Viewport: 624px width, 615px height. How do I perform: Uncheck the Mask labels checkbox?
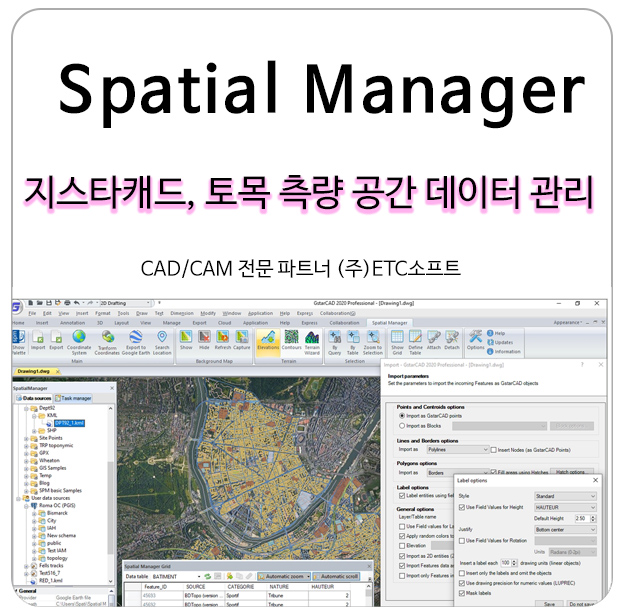pyautogui.click(x=462, y=593)
